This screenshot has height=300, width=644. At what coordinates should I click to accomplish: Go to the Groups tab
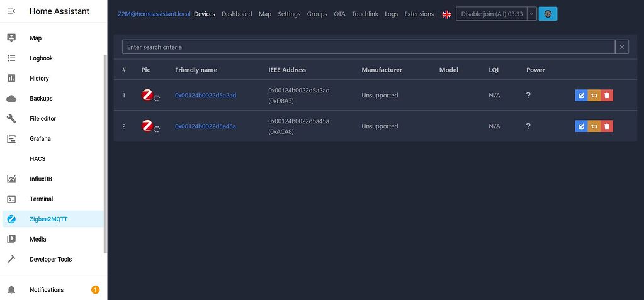[317, 14]
